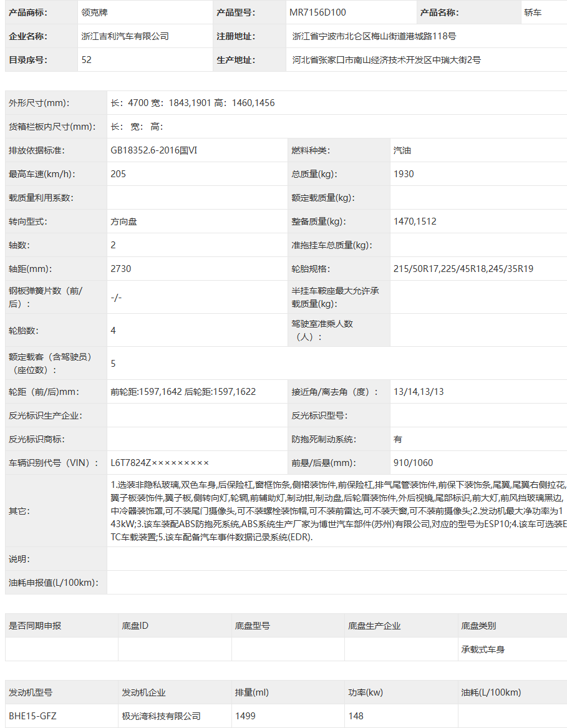Select the product model MR7156D100
The image size is (567, 728).
(x=317, y=12)
